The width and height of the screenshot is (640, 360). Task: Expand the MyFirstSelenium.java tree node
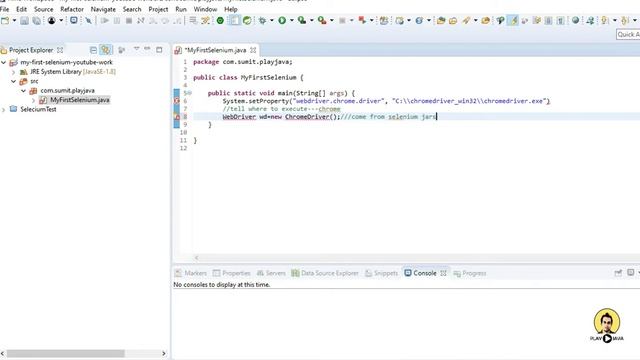(x=33, y=100)
